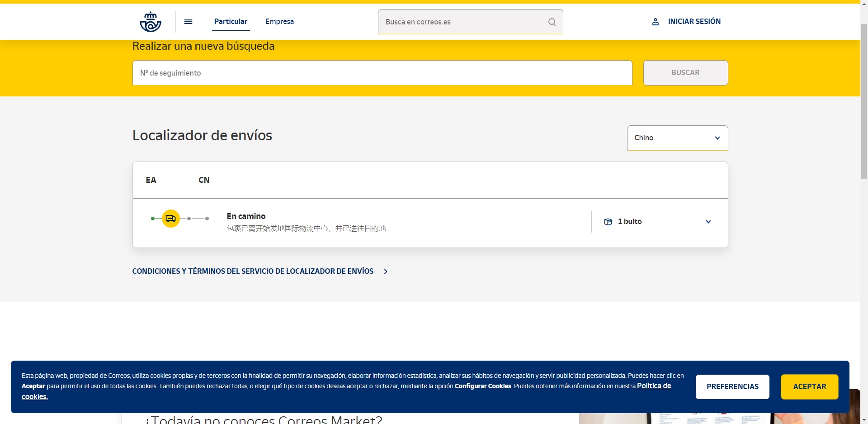Screen dimensions: 868x424
Task: Click the user profile icon
Action: pyautogui.click(x=655, y=22)
